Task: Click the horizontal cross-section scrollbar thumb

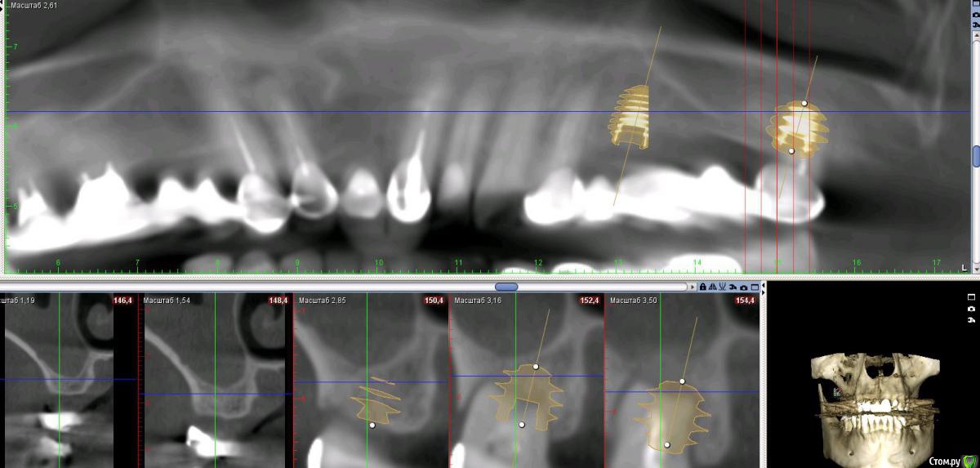Action: 506,287
